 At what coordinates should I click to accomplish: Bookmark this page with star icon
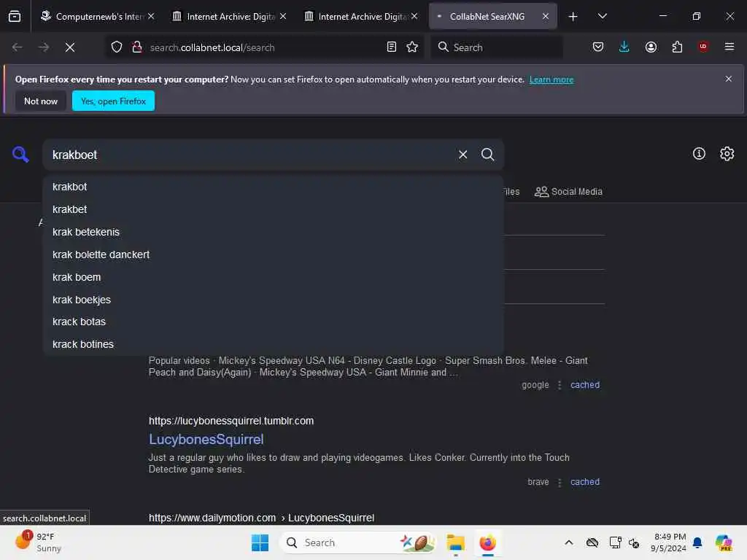(413, 47)
